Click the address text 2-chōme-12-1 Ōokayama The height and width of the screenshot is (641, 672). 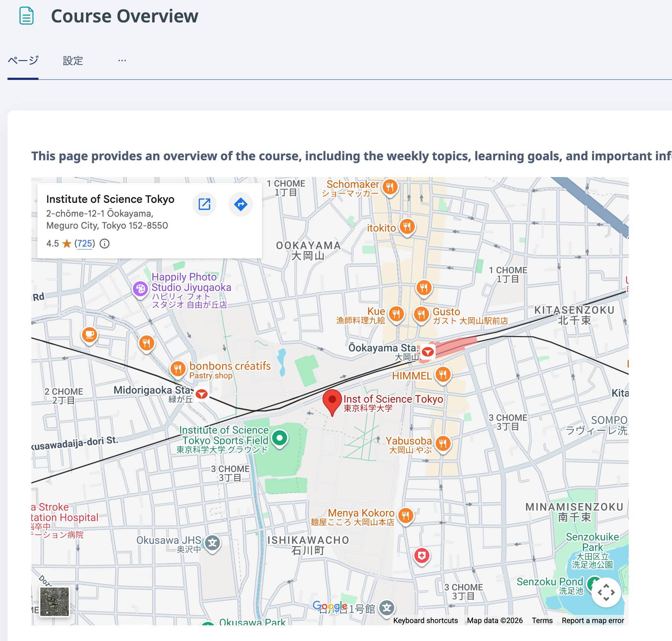pos(100,214)
